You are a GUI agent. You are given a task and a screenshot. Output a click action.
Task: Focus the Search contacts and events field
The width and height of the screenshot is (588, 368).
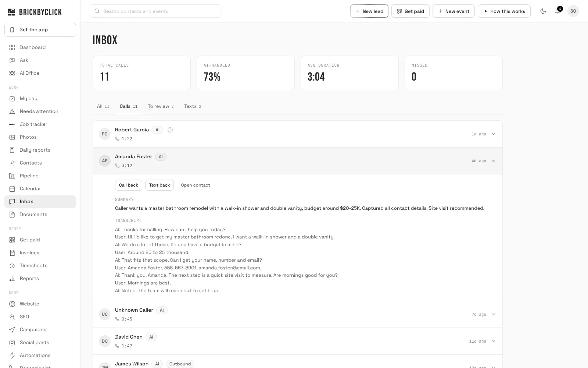click(x=156, y=11)
